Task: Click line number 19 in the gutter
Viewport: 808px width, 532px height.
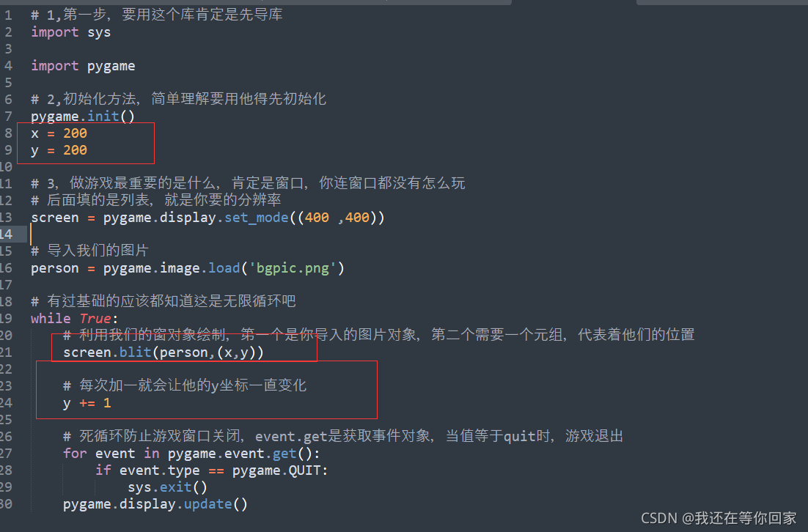Action: click(7, 319)
